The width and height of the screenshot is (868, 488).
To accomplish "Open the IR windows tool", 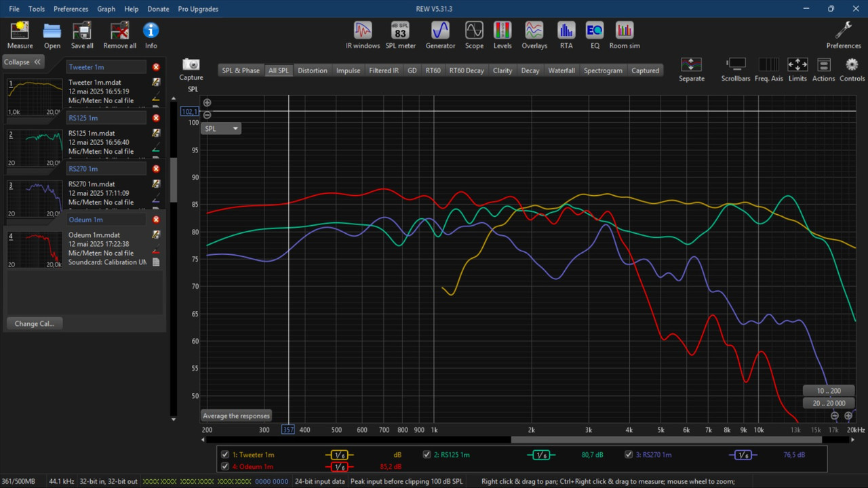I will (x=363, y=30).
